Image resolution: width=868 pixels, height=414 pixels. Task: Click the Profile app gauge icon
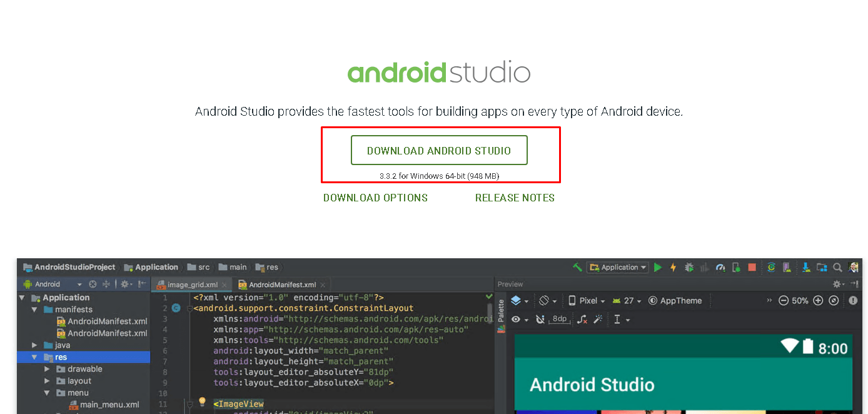pos(720,267)
